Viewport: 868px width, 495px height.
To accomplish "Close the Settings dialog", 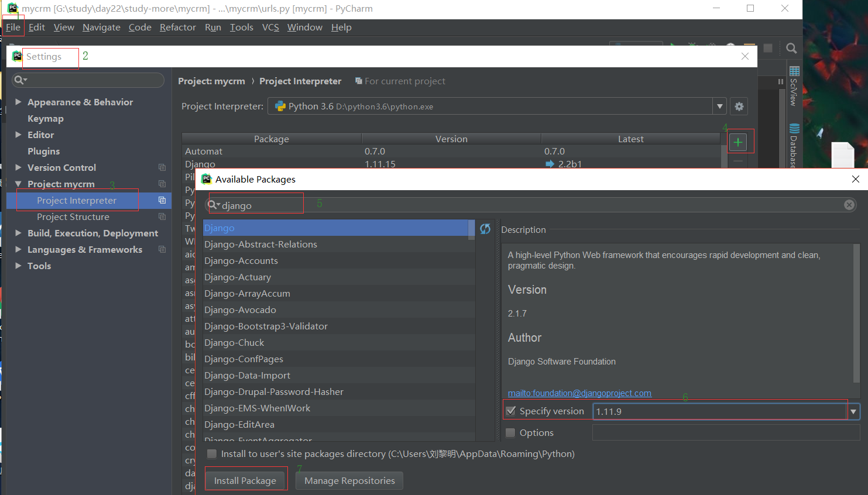I will [745, 56].
